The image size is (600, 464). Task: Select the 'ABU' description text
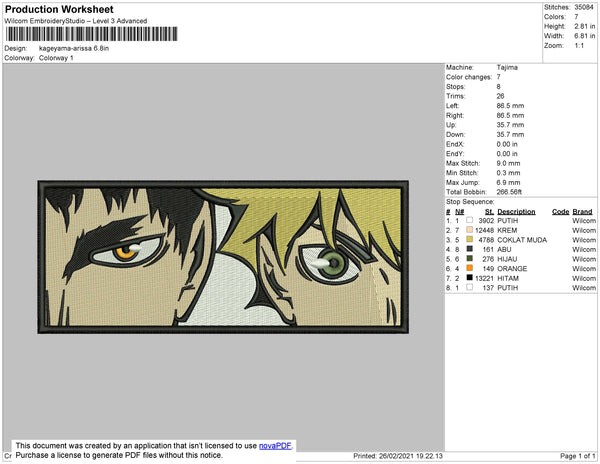[x=504, y=249]
